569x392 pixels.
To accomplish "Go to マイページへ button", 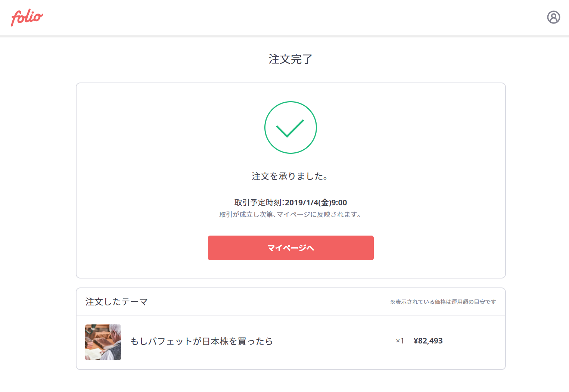I will click(290, 248).
